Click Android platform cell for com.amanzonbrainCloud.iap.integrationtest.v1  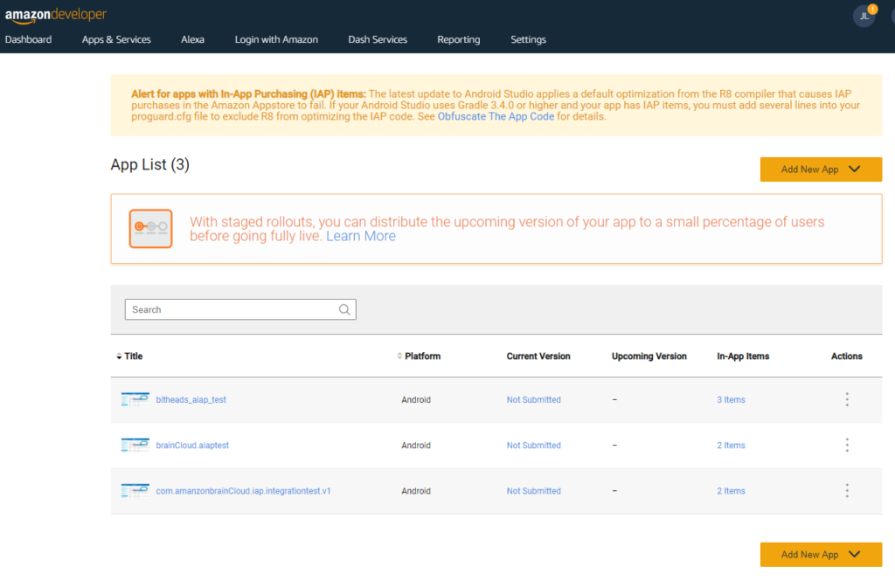click(416, 491)
